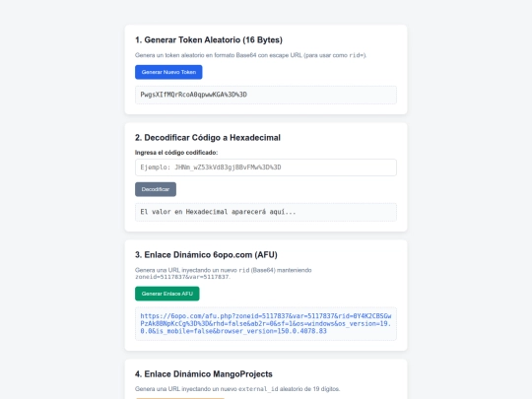Click the Enlace Dinámico MangoProjects heading
This screenshot has width=532, height=399.
pyautogui.click(x=204, y=374)
